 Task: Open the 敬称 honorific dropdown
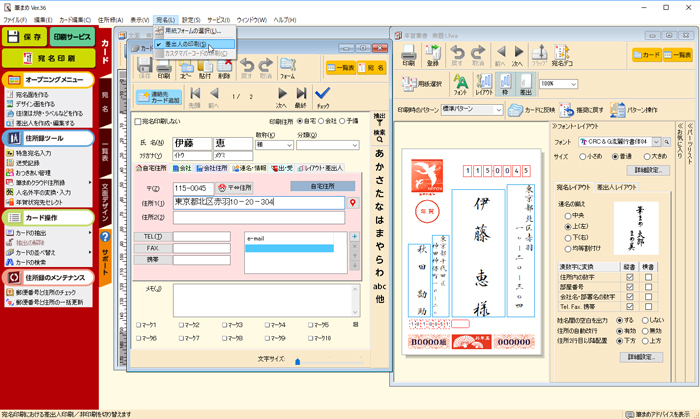[288, 145]
